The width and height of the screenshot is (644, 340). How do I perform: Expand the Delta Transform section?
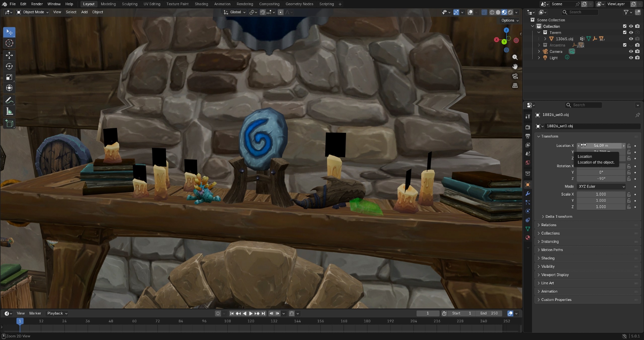coord(558,217)
